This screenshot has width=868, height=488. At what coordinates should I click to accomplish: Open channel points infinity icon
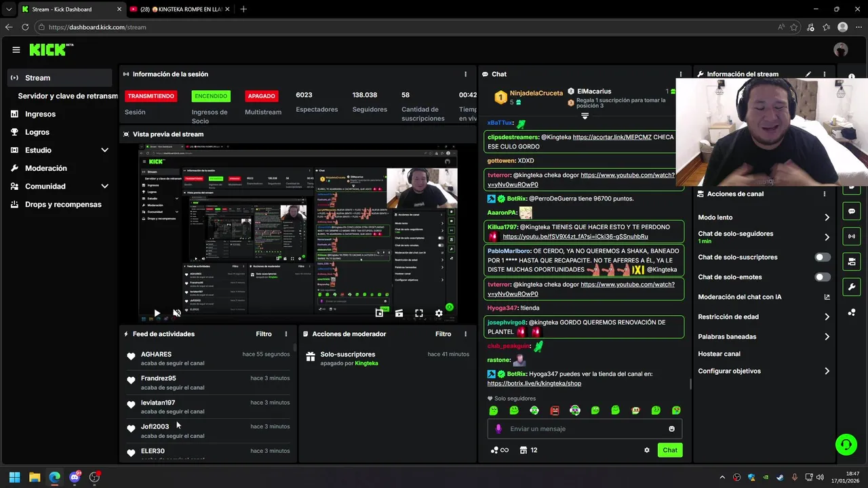[500, 450]
